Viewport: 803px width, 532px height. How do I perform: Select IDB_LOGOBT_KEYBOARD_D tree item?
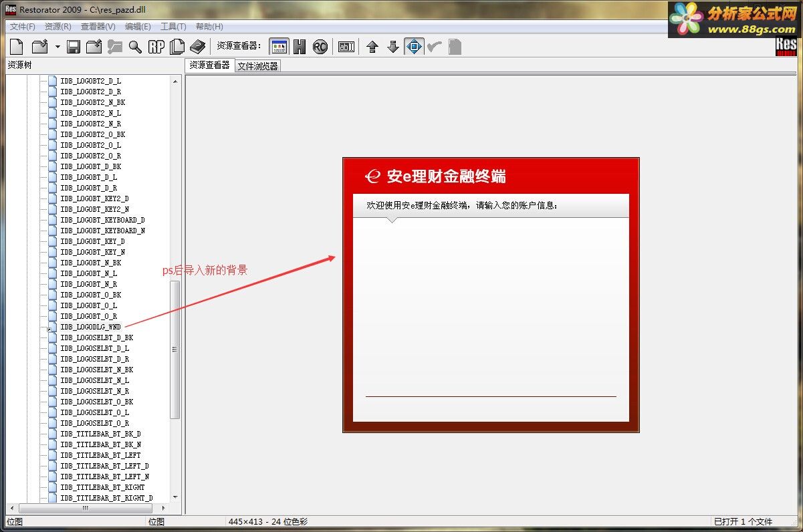click(102, 220)
